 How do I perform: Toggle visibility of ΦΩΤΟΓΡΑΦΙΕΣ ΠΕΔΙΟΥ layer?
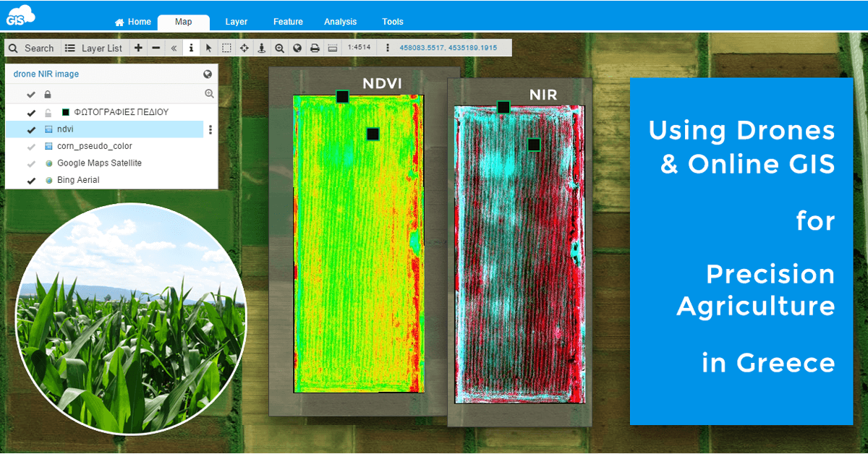(31, 113)
